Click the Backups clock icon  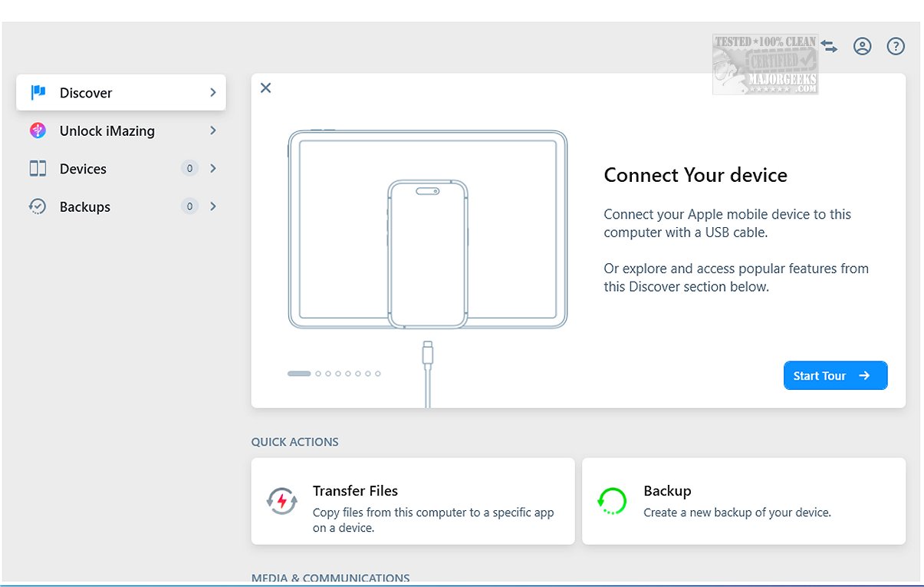pyautogui.click(x=38, y=206)
